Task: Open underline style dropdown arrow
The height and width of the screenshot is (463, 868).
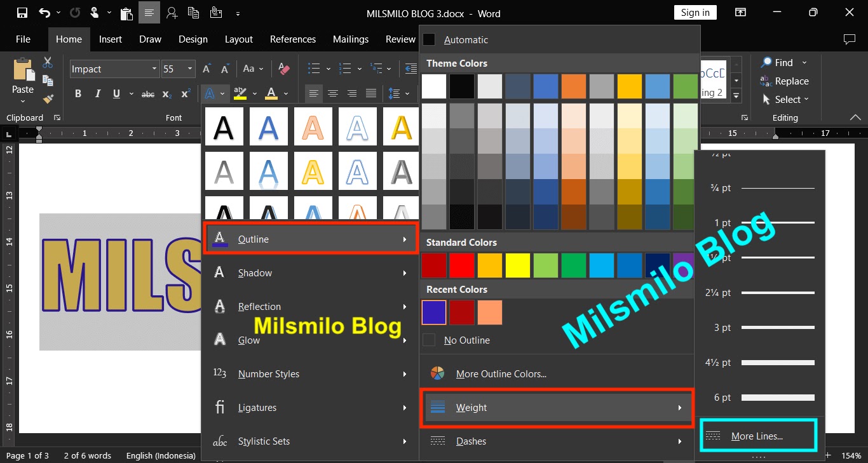Action: point(131,94)
